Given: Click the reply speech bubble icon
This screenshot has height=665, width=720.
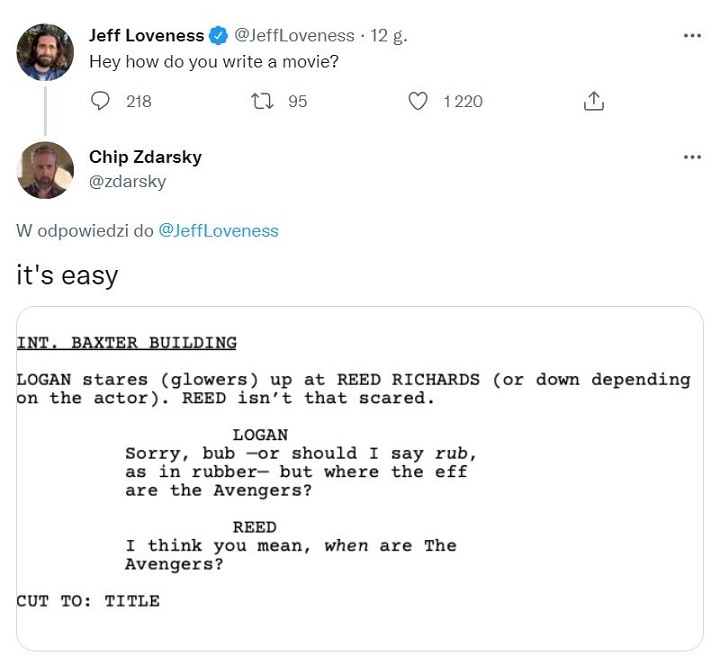Looking at the screenshot, I should pyautogui.click(x=100, y=101).
